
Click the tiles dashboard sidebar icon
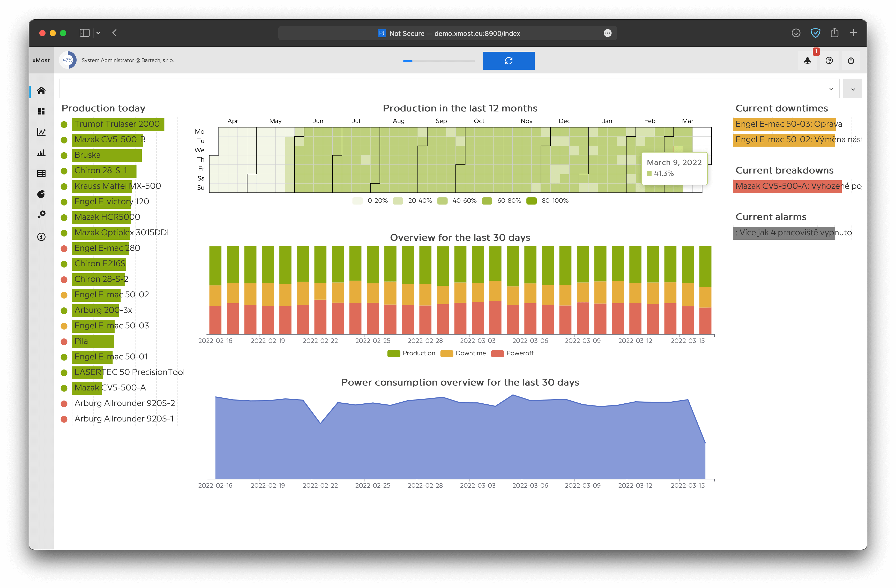coord(41,111)
